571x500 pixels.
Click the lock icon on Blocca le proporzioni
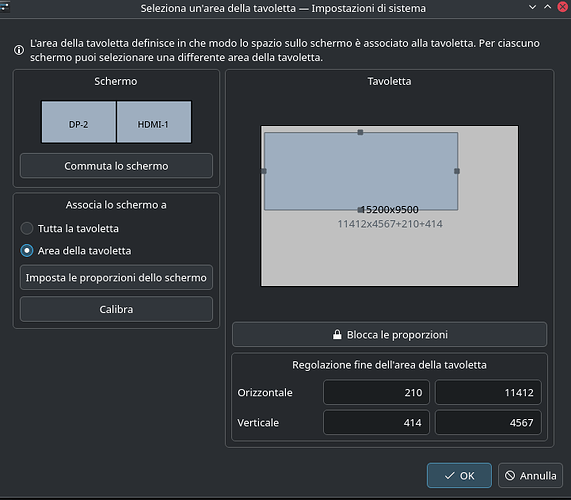point(337,334)
